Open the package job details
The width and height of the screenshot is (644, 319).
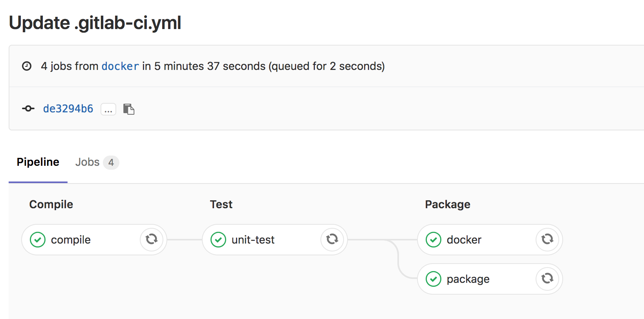[468, 279]
